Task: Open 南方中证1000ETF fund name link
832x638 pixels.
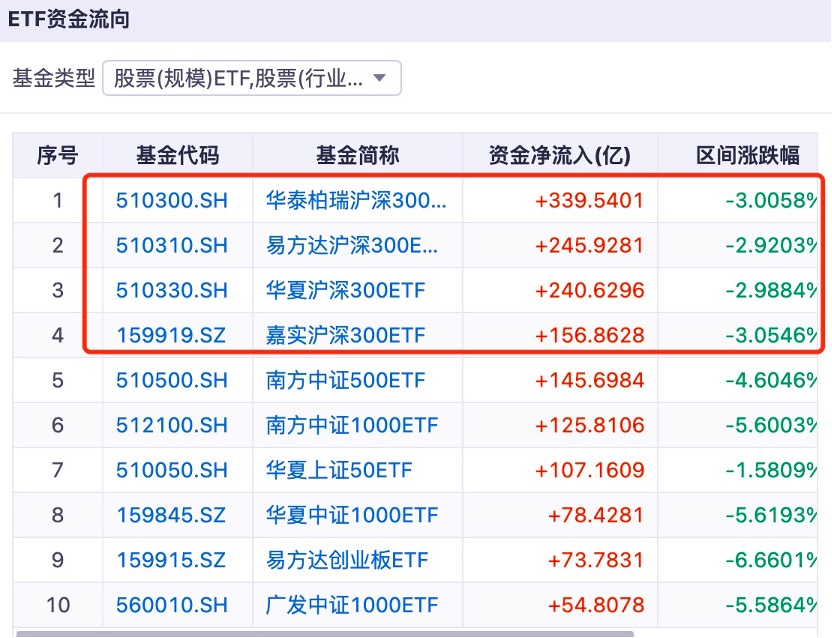Action: pyautogui.click(x=352, y=425)
